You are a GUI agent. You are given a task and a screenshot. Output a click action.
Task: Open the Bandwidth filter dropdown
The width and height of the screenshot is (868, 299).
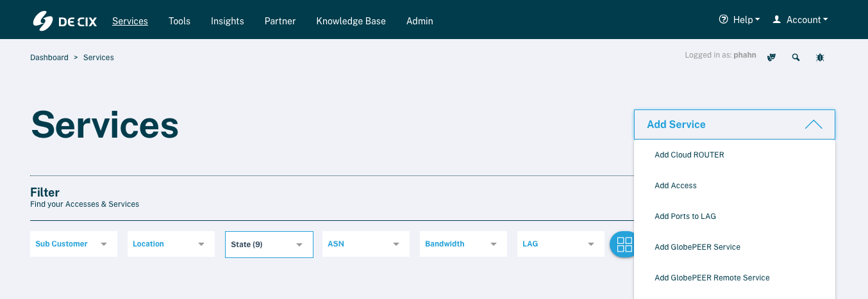463,244
